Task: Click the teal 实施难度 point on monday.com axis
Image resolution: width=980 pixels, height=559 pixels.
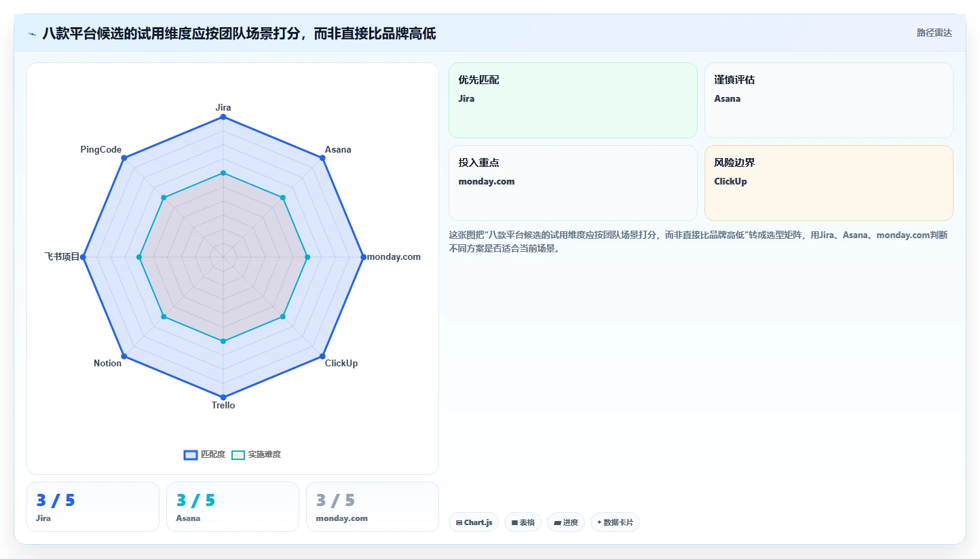Action: (307, 257)
